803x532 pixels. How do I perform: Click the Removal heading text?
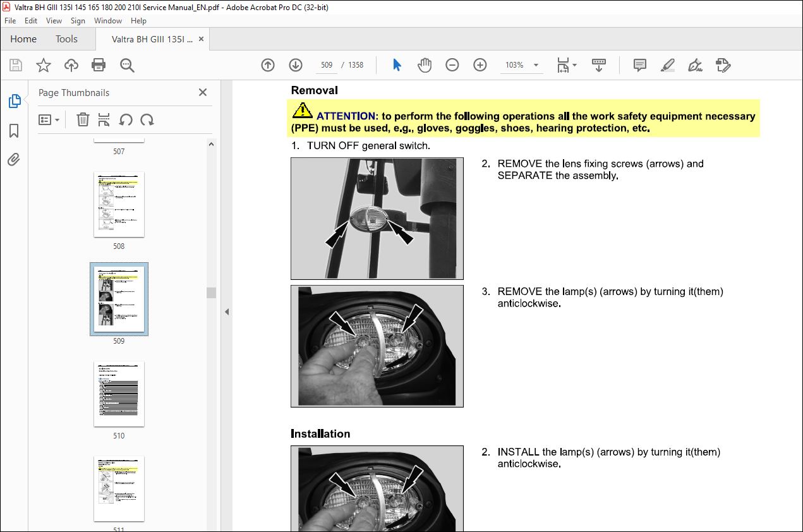pos(314,90)
